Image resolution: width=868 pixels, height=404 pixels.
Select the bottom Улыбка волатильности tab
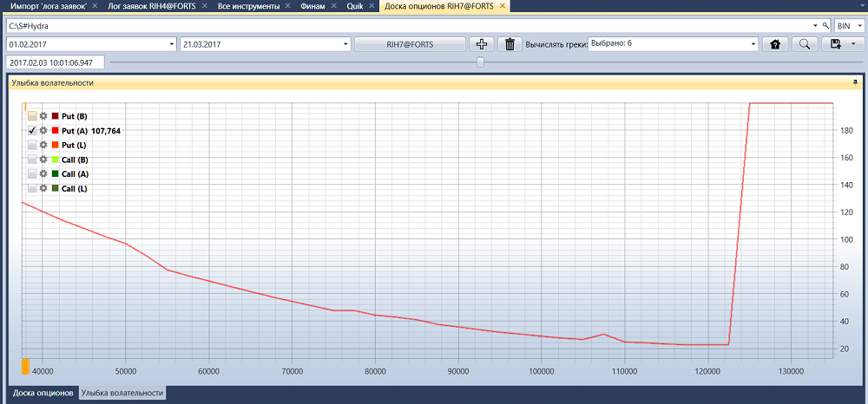tap(122, 393)
